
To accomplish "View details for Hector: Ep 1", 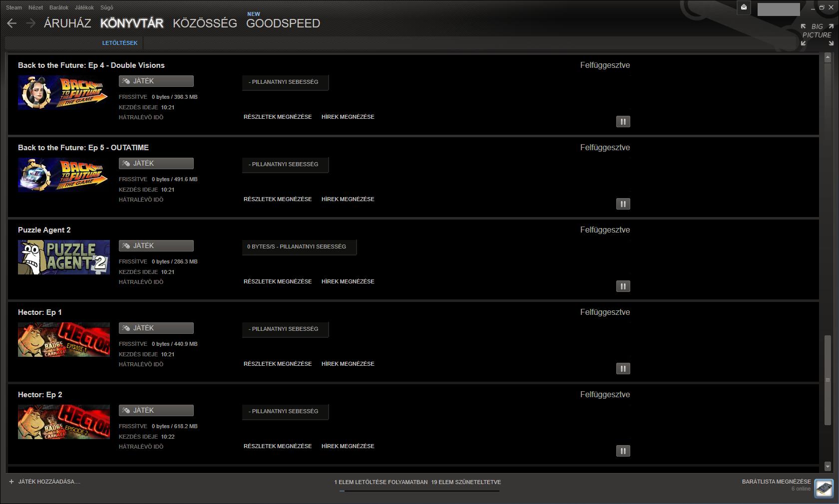I will 278,364.
